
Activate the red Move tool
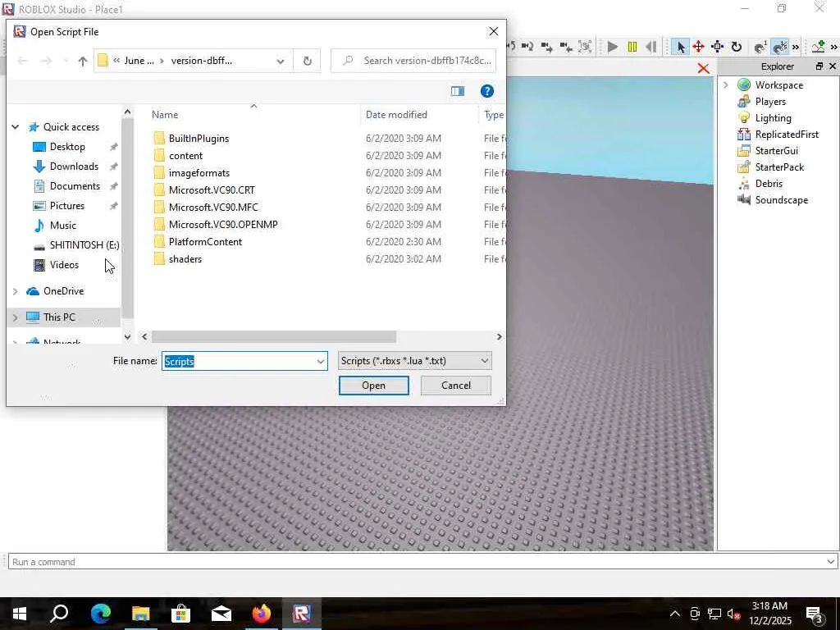pos(699,47)
